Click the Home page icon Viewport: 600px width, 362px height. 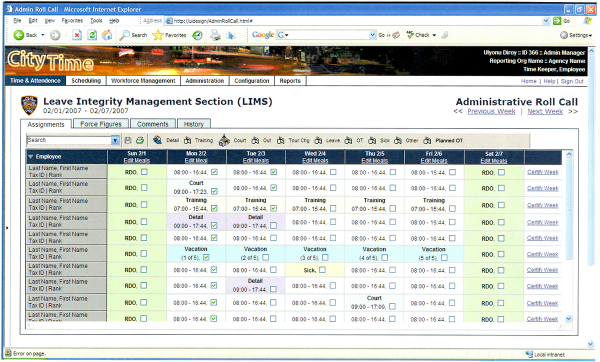click(x=107, y=35)
